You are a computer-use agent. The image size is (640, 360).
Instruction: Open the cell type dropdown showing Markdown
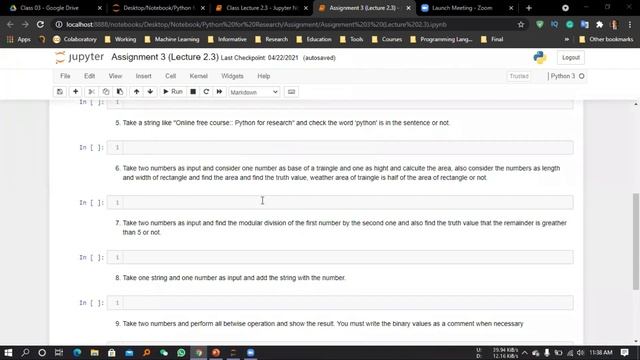[254, 92]
